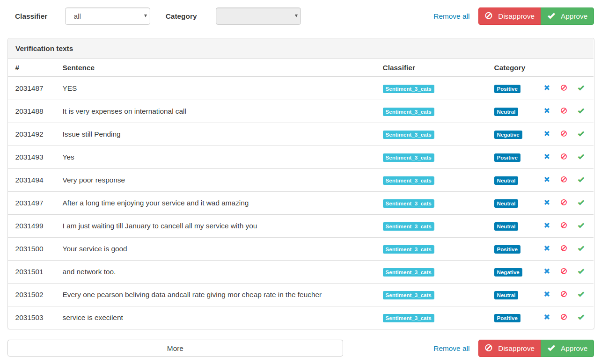Disapprove row 2031500 with the ban icon
This screenshot has height=364, width=601.
click(x=564, y=248)
